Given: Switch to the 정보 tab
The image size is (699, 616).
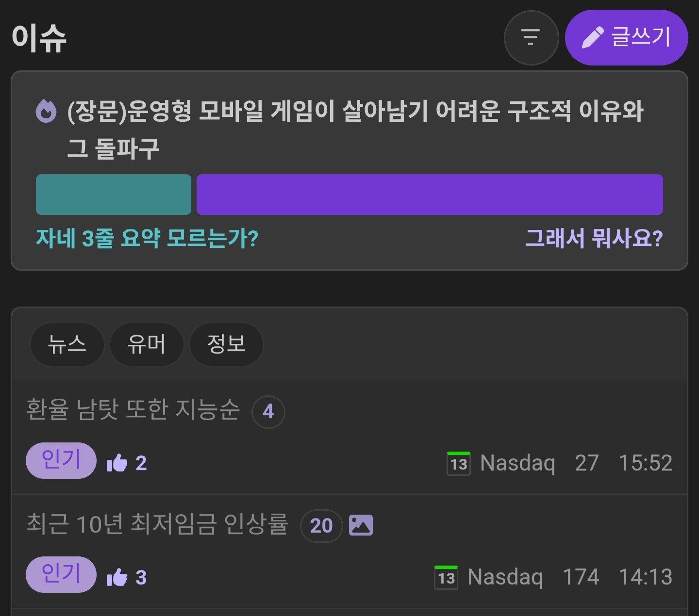Looking at the screenshot, I should tap(226, 344).
